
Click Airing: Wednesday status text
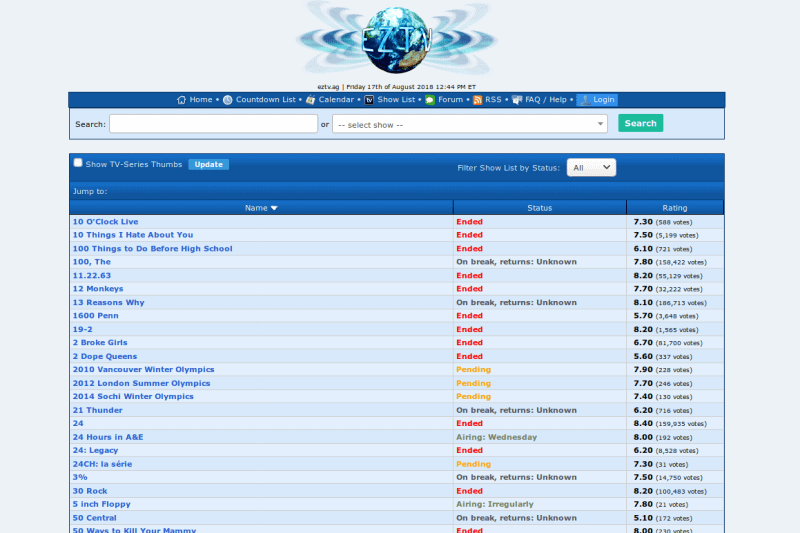pyautogui.click(x=496, y=437)
